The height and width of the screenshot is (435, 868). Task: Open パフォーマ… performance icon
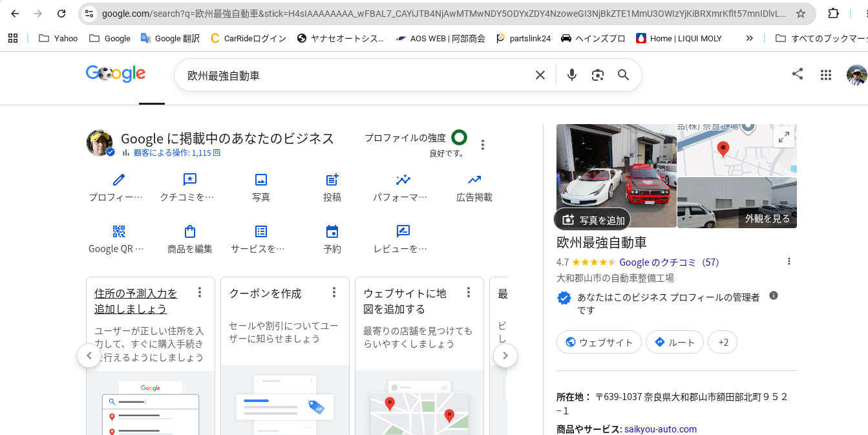(403, 180)
